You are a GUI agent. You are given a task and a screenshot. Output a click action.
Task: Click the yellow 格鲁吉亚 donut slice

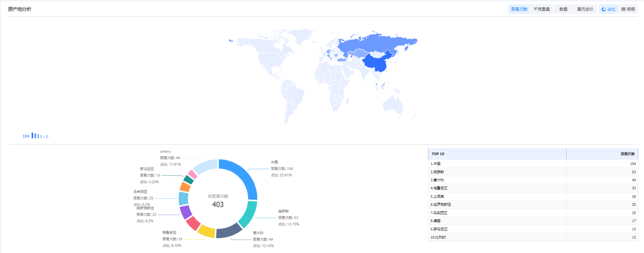click(206, 231)
